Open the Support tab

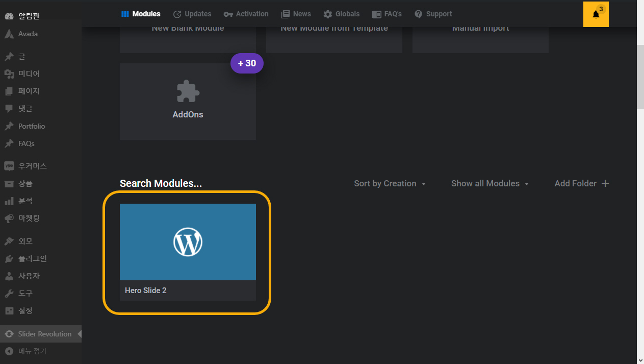[433, 14]
